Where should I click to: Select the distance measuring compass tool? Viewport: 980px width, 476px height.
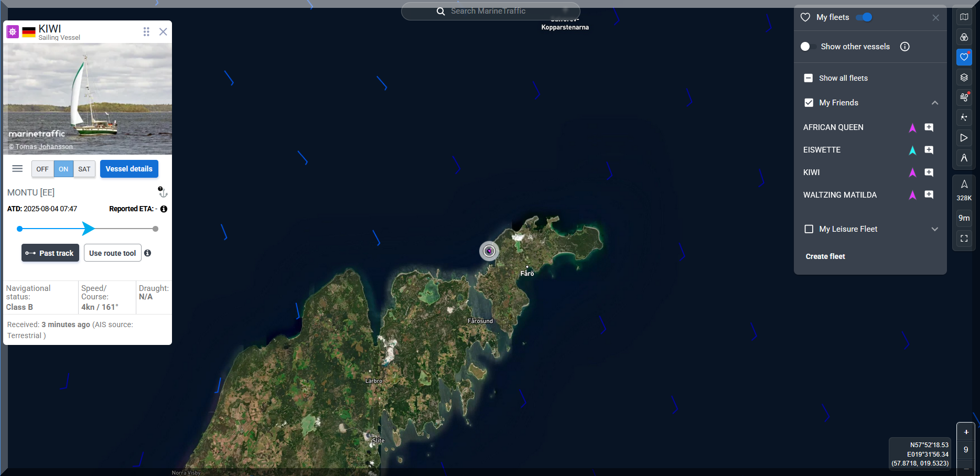point(964,158)
